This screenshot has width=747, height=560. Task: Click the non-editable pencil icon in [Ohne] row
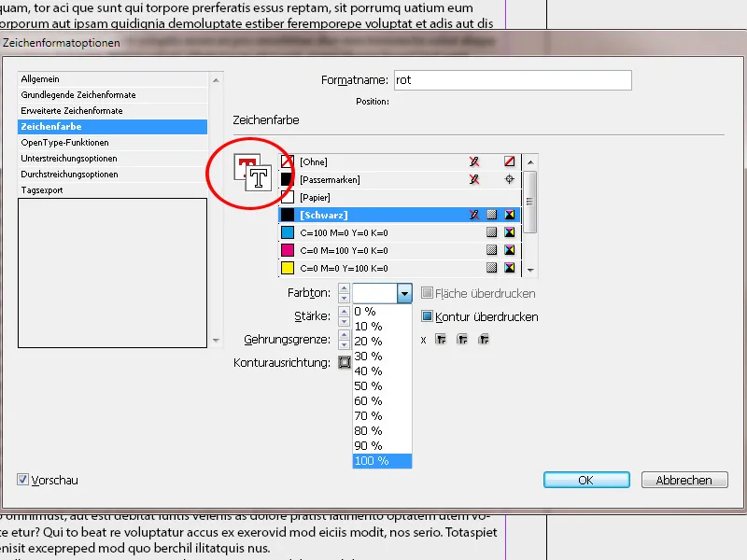click(474, 161)
